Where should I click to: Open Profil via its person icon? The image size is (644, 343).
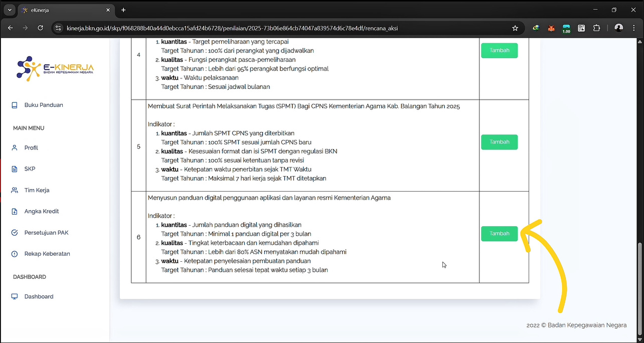pos(15,148)
